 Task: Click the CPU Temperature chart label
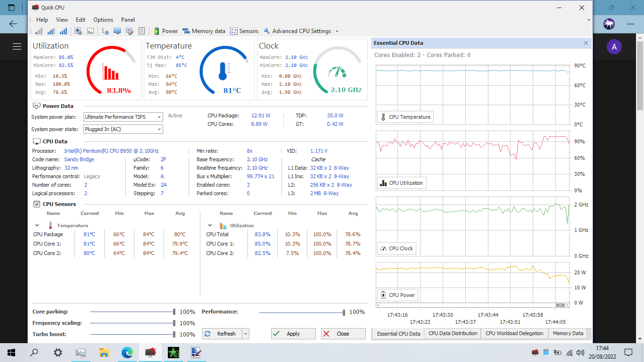pyautogui.click(x=405, y=117)
